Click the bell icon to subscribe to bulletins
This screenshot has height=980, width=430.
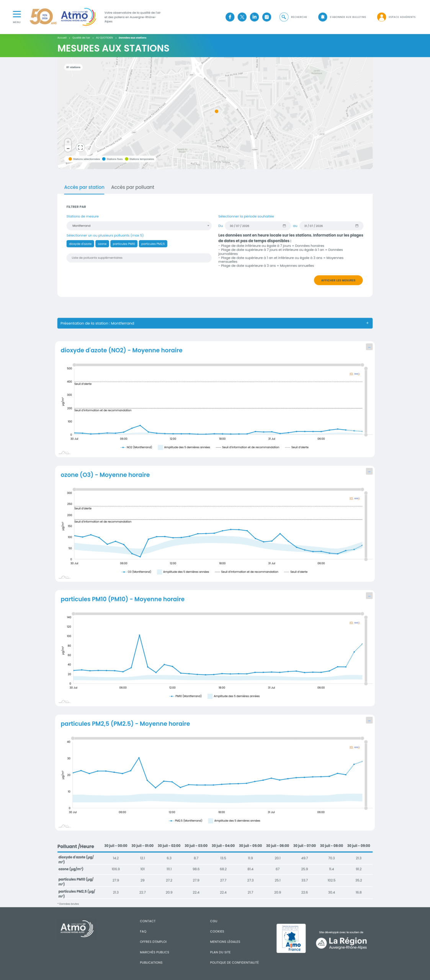[x=323, y=17]
